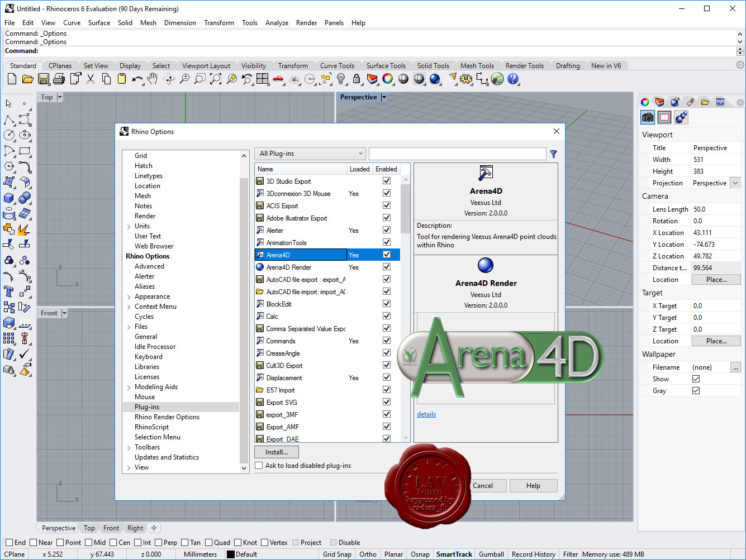Click the Zoom Extents icon
The width and height of the screenshot is (746, 560).
click(215, 79)
